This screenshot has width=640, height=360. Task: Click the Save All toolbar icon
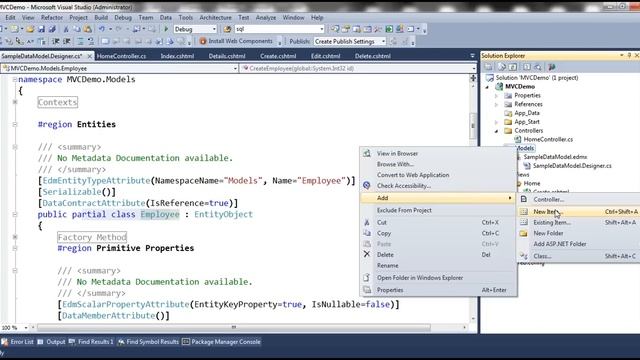[x=52, y=29]
